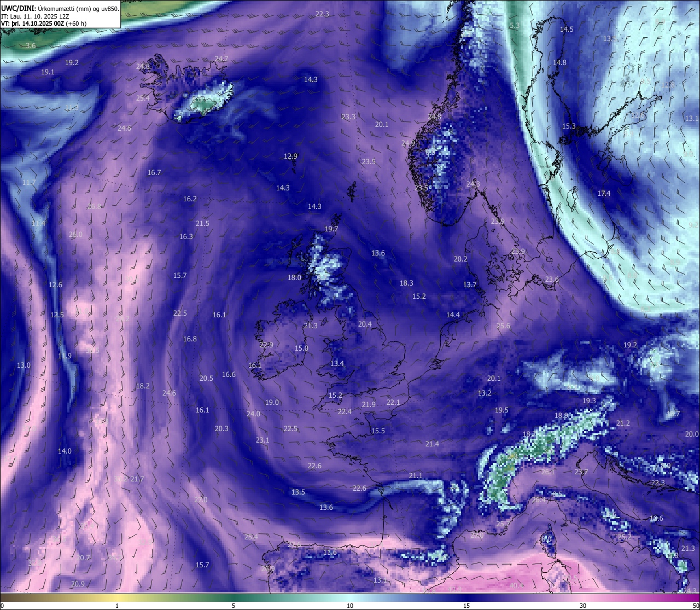The image size is (700, 610).
Task: Click the 21.5 map value
Action: pyautogui.click(x=202, y=224)
